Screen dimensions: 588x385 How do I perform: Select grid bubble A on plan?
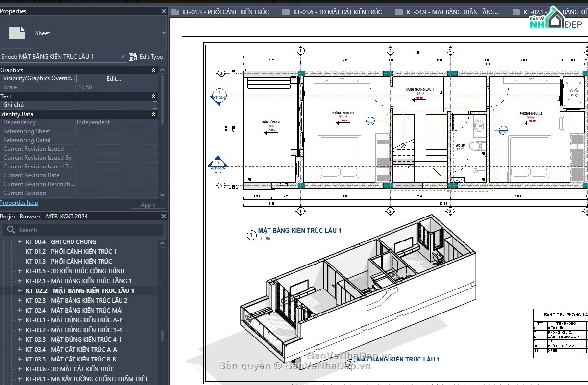click(x=221, y=185)
